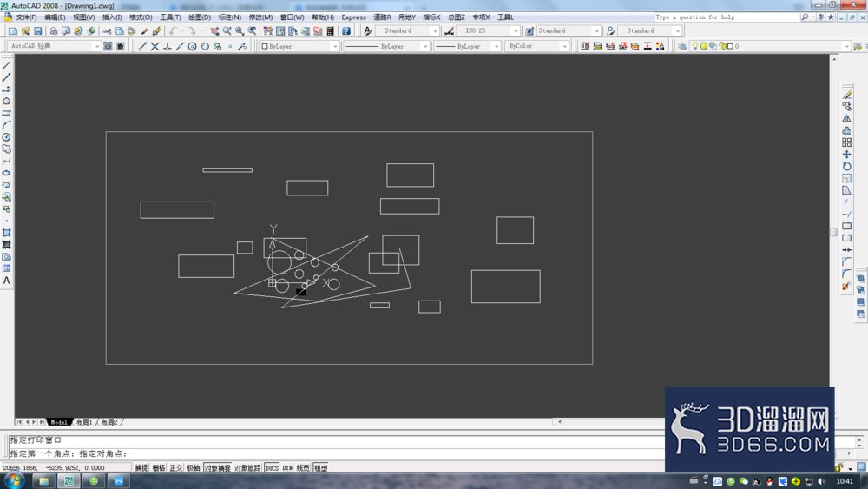Open the 文件(F) menu
This screenshot has width=868, height=489.
[26, 17]
